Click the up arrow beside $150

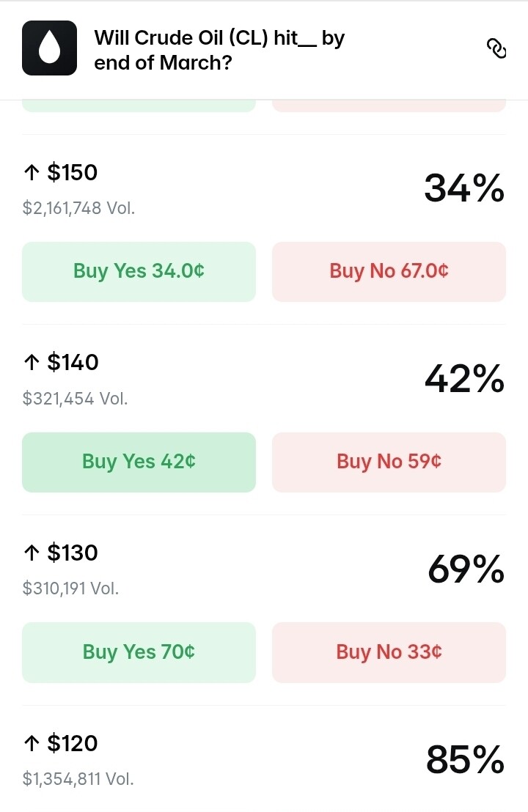click(x=31, y=173)
